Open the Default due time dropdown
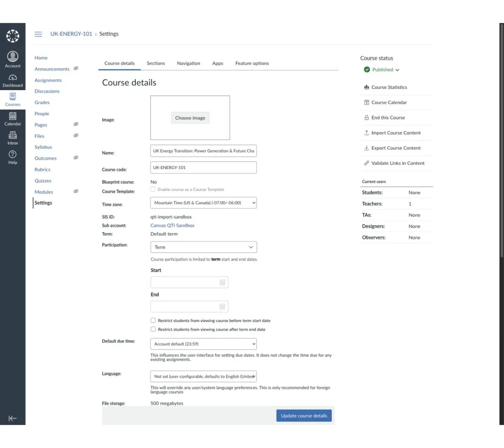Screen dimensions: 504x448 (203, 344)
